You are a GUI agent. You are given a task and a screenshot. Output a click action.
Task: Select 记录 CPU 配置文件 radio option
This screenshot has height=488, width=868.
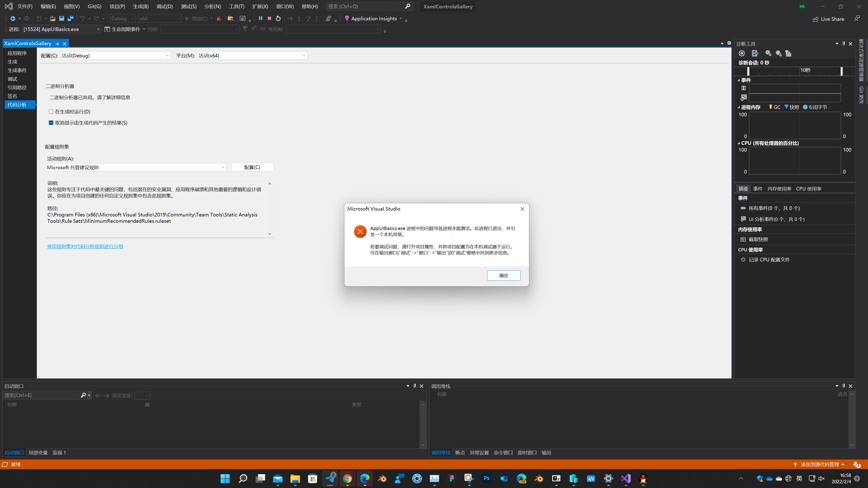pyautogui.click(x=743, y=260)
